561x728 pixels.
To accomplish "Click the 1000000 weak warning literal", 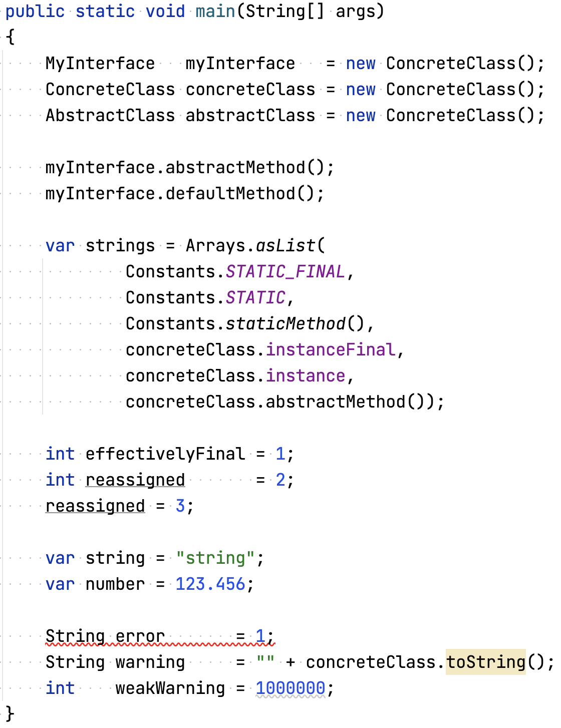I will pyautogui.click(x=290, y=688).
